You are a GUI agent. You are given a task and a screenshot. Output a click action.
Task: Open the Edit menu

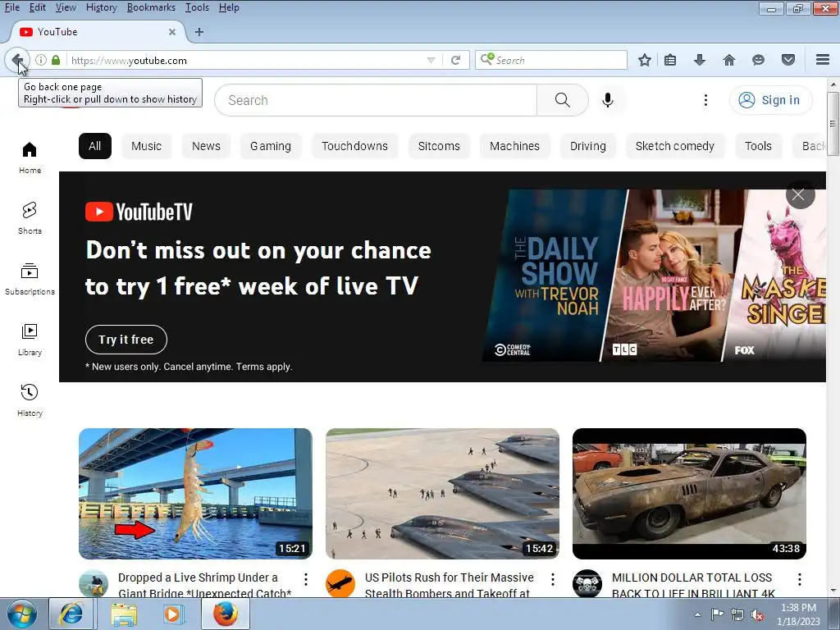37,7
